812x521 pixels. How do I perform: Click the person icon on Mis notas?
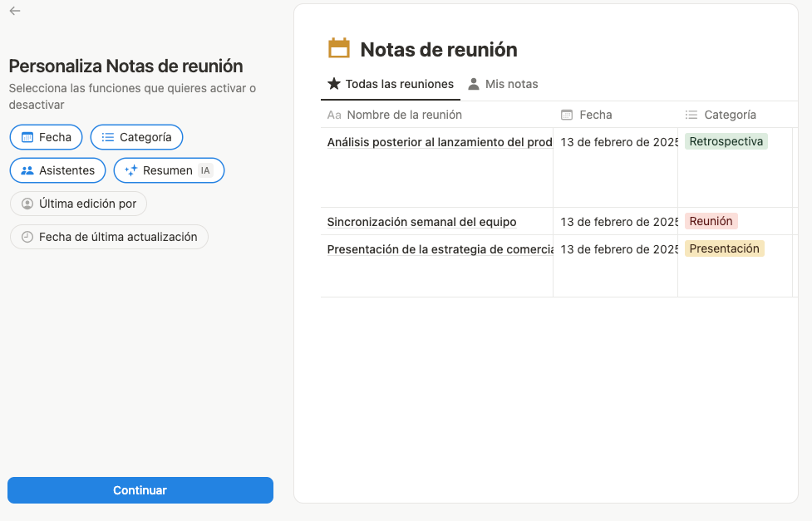click(x=474, y=84)
